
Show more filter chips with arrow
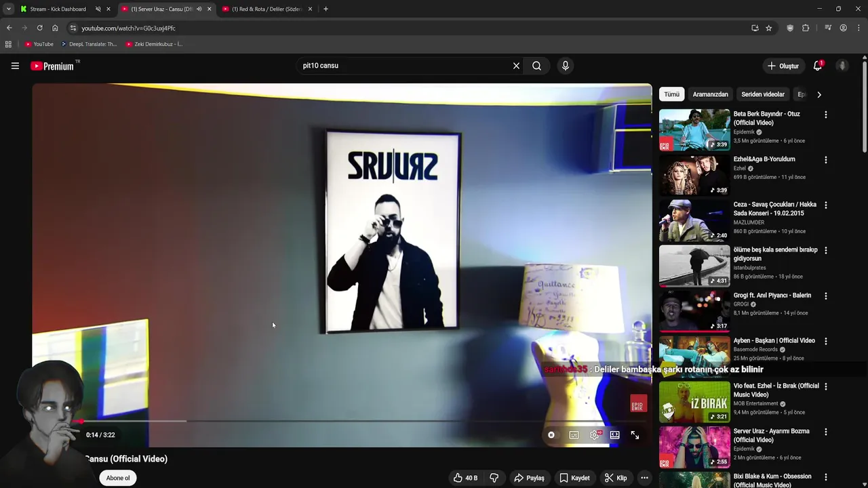tap(818, 94)
